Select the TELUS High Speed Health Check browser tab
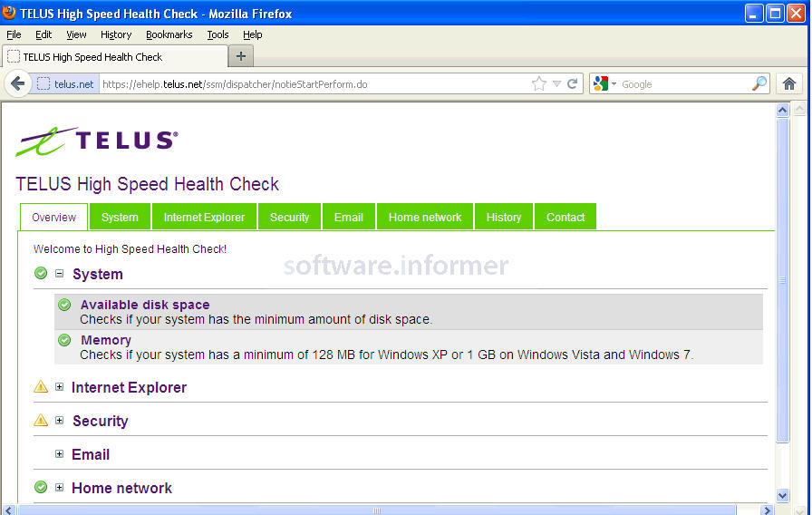The image size is (812, 515). pos(114,56)
